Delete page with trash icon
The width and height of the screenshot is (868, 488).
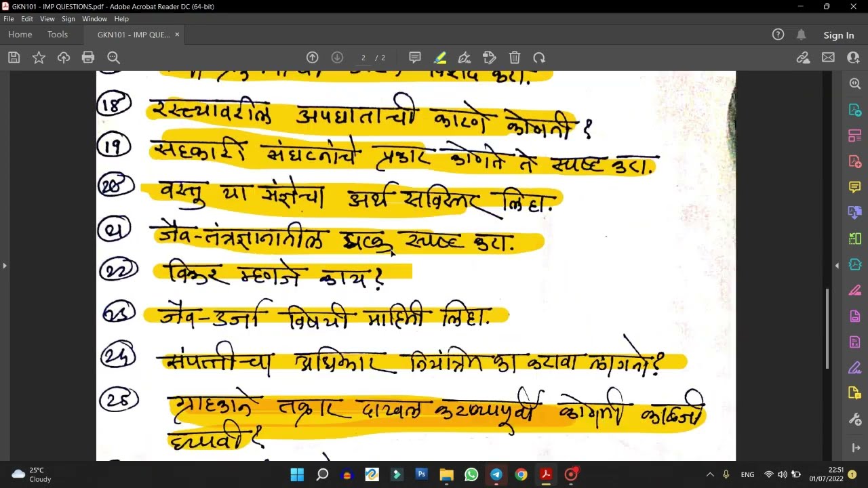pyautogui.click(x=515, y=58)
